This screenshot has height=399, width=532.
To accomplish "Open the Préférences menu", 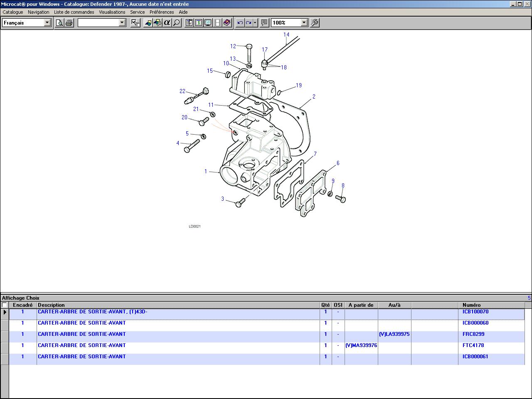I will tap(162, 12).
